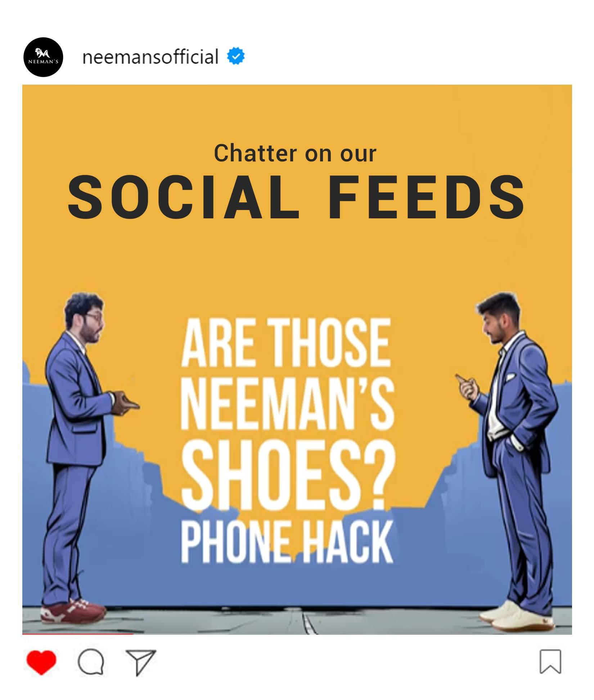Screen dimensions: 594x700
Task: Click the pointing hand of left man
Action: click(126, 402)
